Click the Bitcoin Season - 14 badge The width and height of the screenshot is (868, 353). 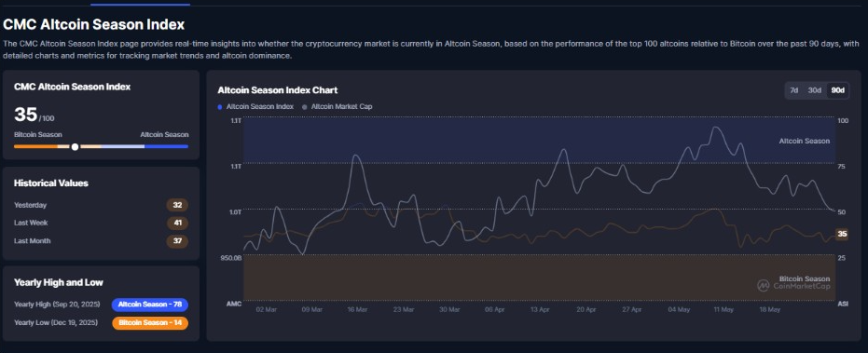[x=149, y=322]
